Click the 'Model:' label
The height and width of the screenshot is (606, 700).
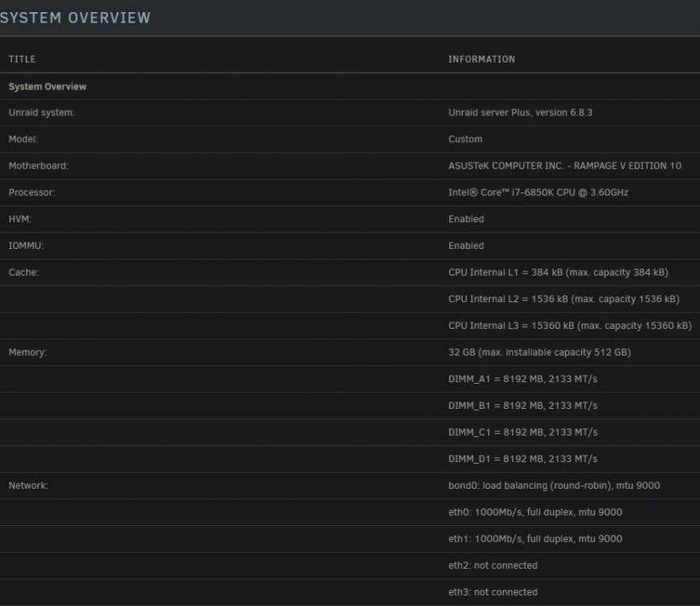pos(23,139)
